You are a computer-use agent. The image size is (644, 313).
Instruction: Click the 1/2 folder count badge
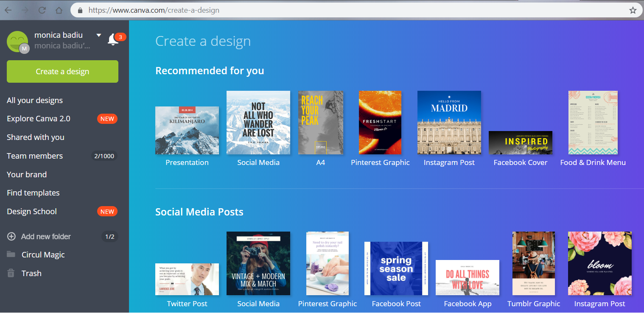point(109,237)
